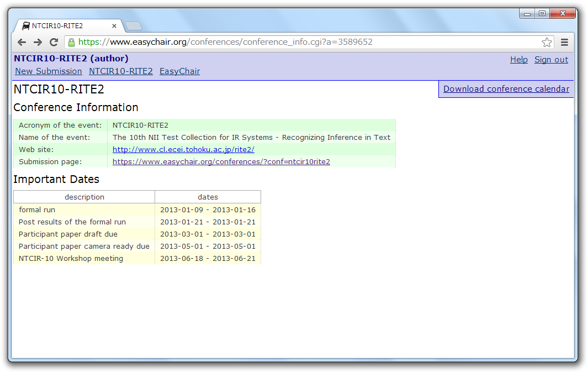The width and height of the screenshot is (588, 372).
Task: Click the 'description' column header
Action: click(x=84, y=197)
